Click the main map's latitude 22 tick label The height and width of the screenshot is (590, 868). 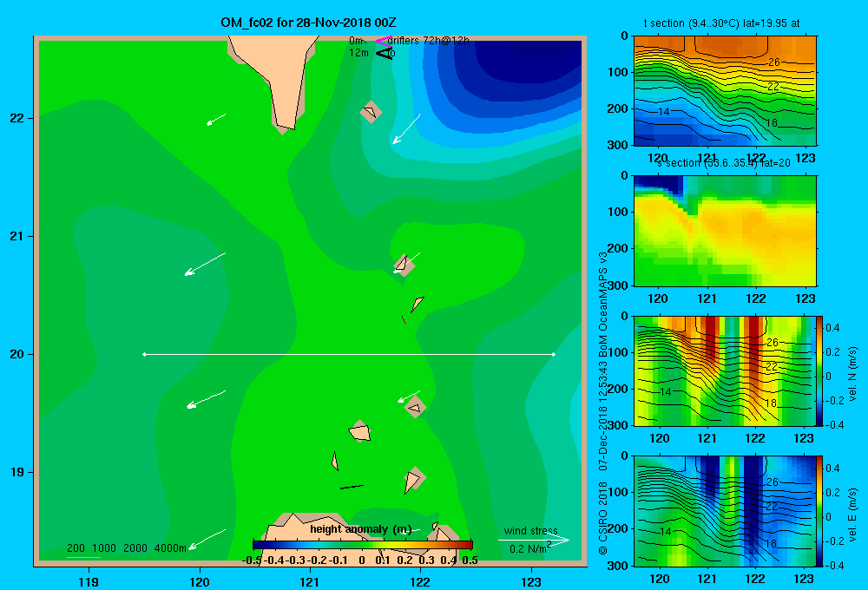[x=17, y=118]
